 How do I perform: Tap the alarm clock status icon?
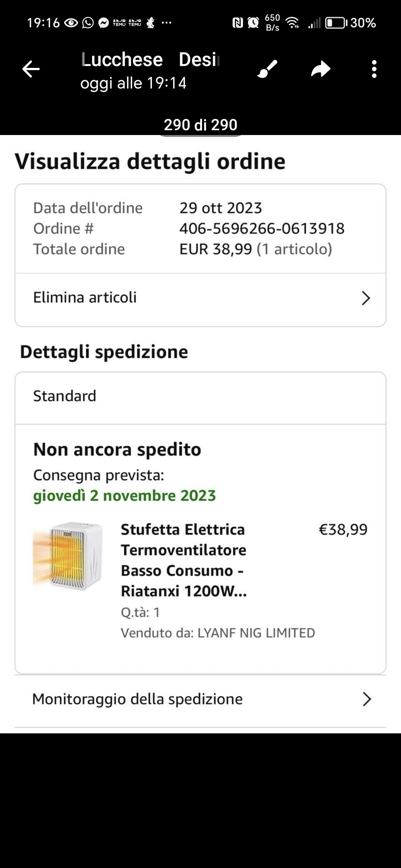point(253,23)
